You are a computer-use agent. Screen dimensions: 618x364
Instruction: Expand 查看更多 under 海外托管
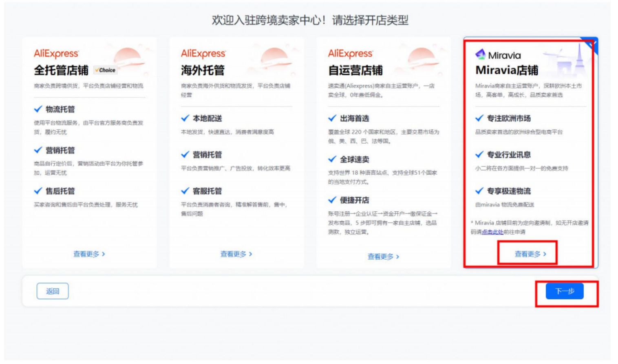(x=236, y=254)
